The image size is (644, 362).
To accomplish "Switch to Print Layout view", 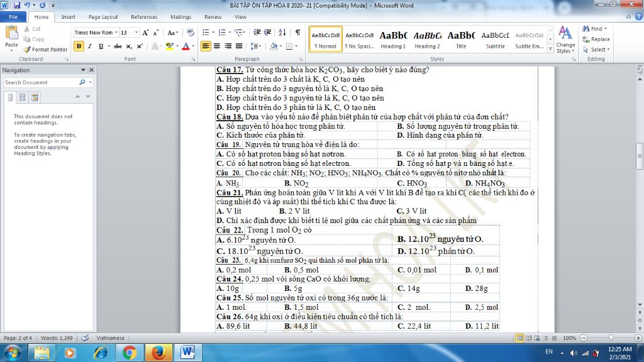I will (x=520, y=338).
